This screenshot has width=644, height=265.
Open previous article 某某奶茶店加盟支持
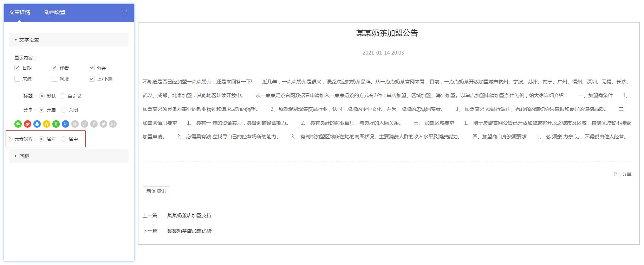(189, 215)
